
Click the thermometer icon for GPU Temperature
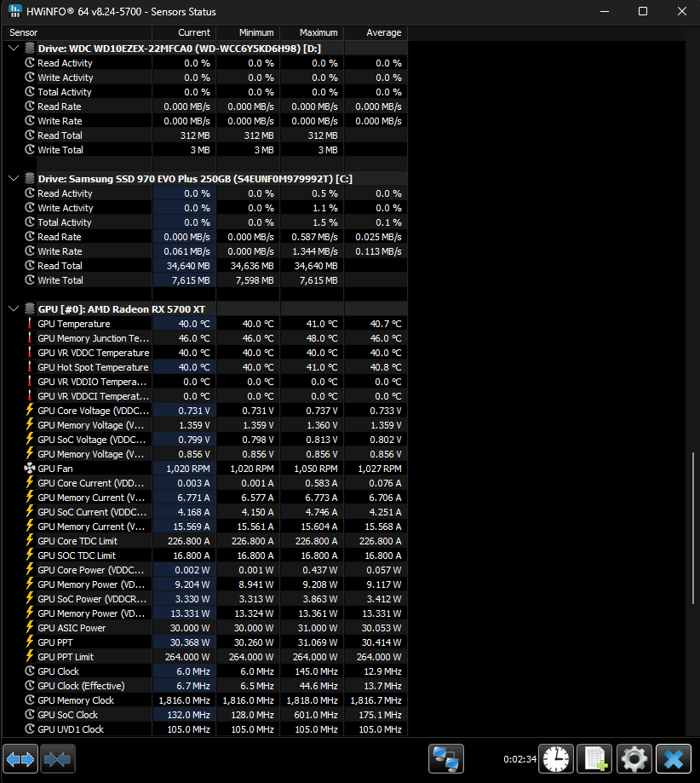tap(30, 324)
